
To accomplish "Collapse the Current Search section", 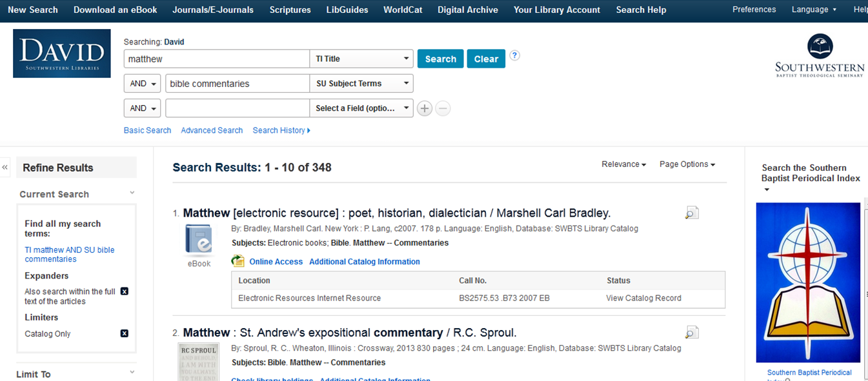I will pos(132,193).
